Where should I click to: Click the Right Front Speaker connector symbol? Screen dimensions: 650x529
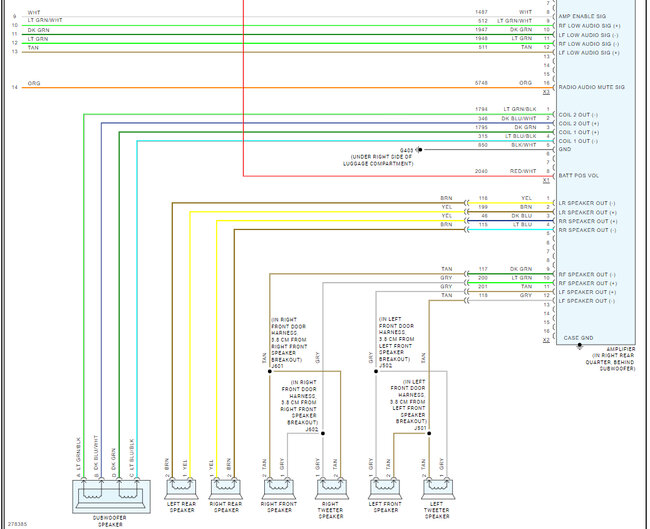[x=279, y=489]
